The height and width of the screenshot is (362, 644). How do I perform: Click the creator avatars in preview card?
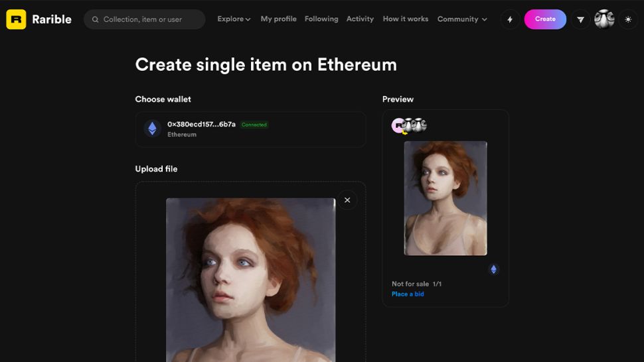409,125
